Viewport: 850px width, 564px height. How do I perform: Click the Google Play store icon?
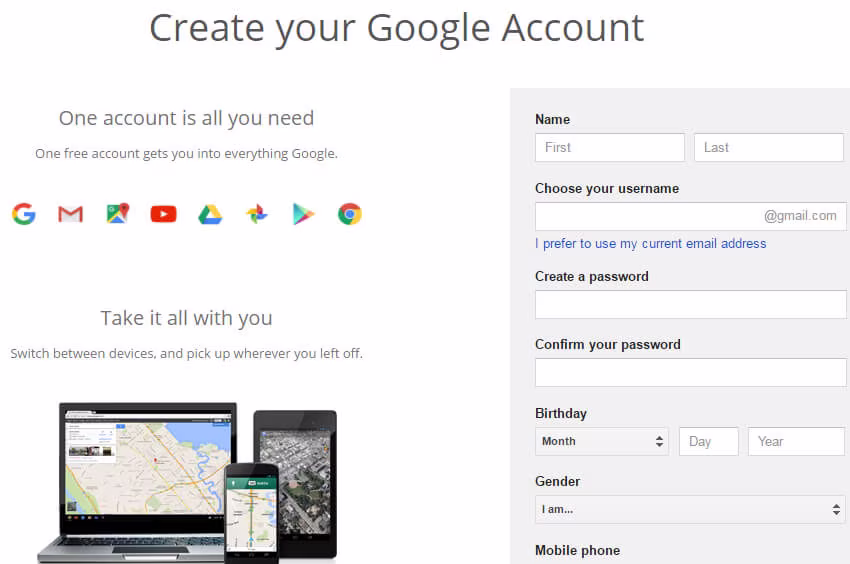pos(303,214)
